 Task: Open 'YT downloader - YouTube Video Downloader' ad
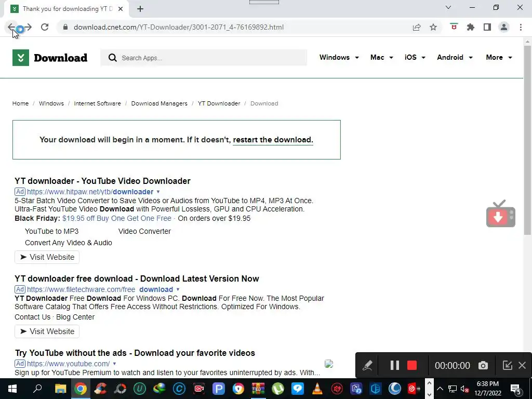(x=102, y=181)
